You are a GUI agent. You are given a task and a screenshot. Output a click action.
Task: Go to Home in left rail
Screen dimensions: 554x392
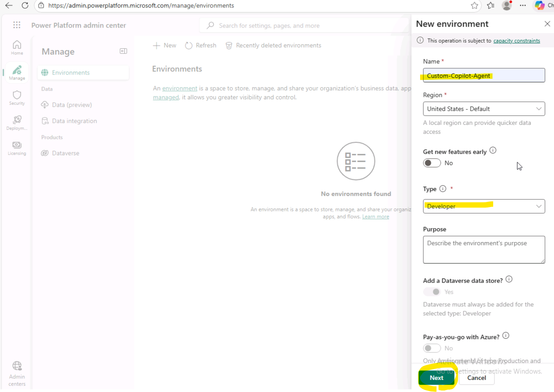pyautogui.click(x=17, y=47)
